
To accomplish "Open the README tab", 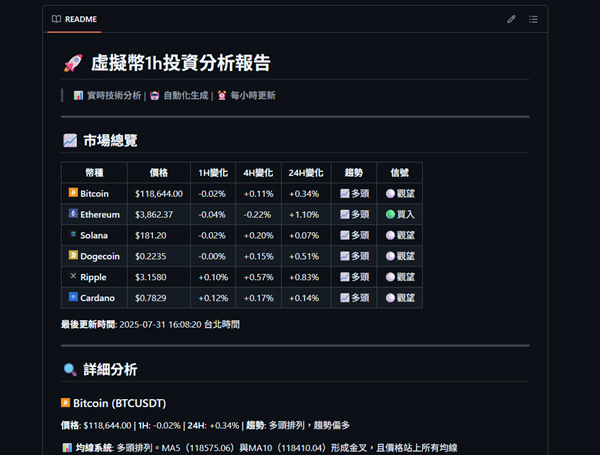I will pyautogui.click(x=74, y=19).
